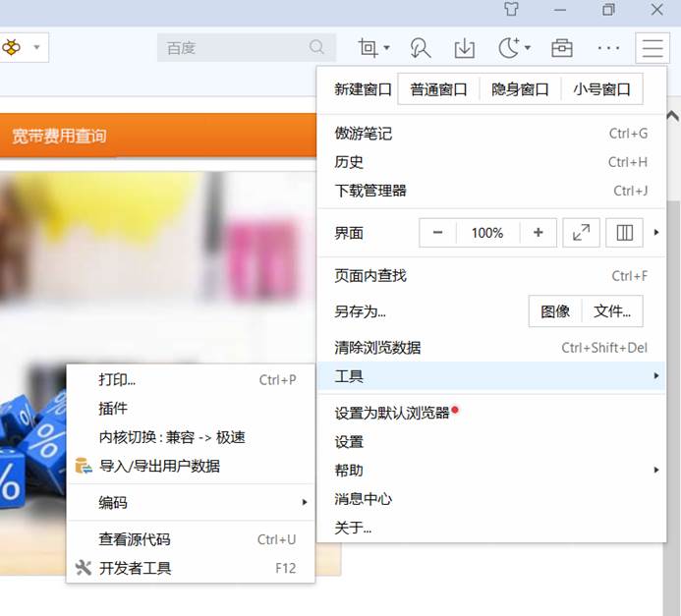Click into the 百度 search field
The height and width of the screenshot is (616, 681).
pos(231,47)
